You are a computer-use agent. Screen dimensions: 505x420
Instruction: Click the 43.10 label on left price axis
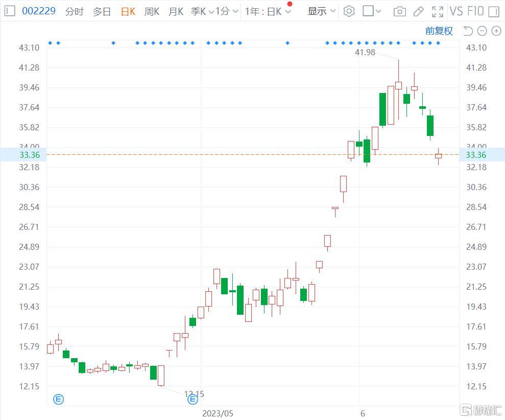click(x=29, y=48)
